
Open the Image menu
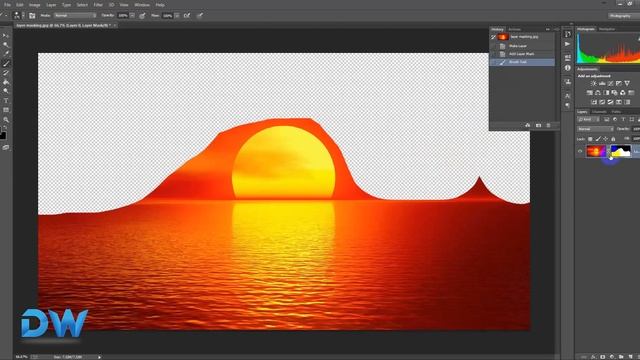coord(35,5)
